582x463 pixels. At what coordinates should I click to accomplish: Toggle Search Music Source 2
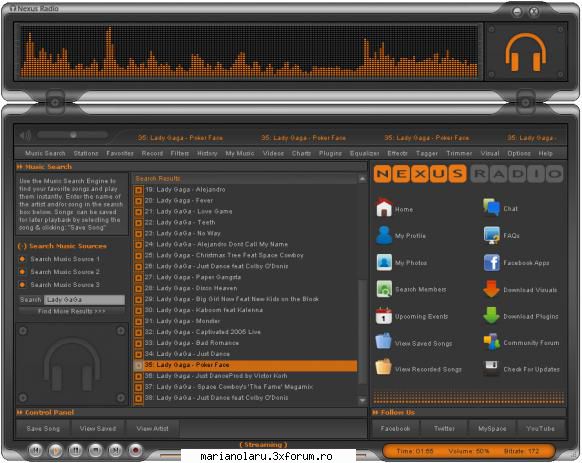click(x=22, y=272)
